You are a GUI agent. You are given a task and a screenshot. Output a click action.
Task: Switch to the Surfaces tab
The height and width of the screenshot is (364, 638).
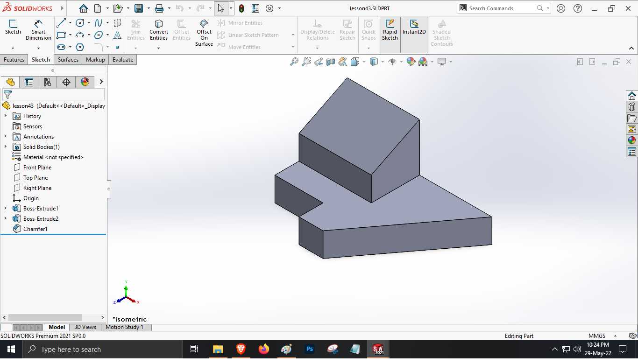pos(68,60)
